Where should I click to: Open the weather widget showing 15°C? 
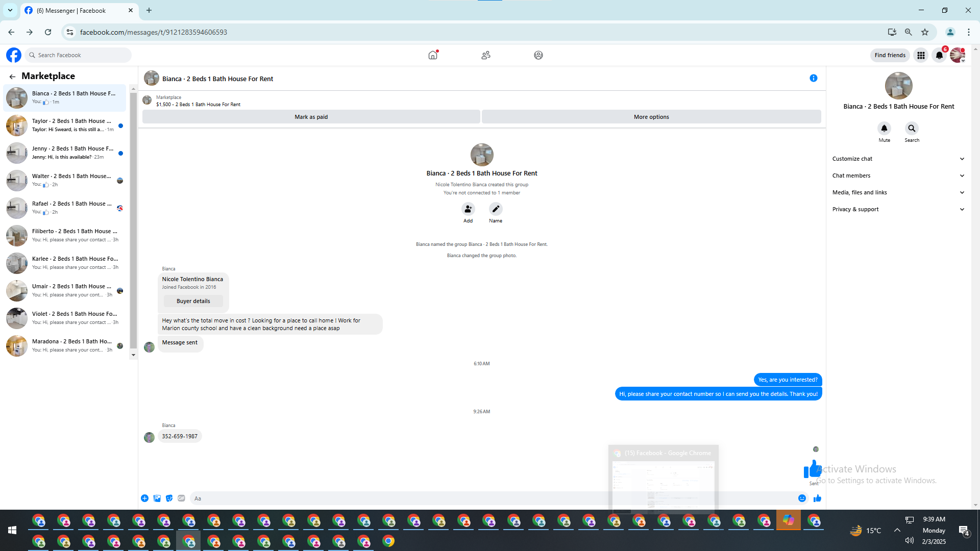[866, 531]
